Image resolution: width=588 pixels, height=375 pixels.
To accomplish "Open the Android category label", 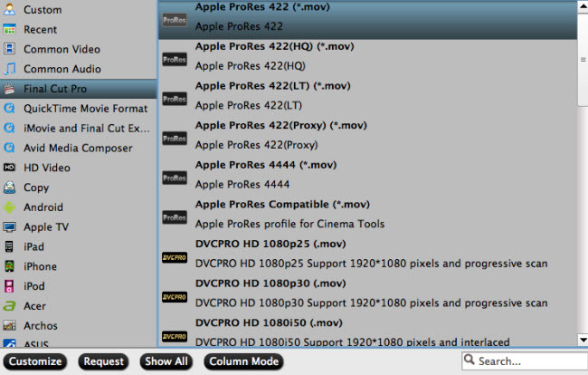I will [x=43, y=207].
